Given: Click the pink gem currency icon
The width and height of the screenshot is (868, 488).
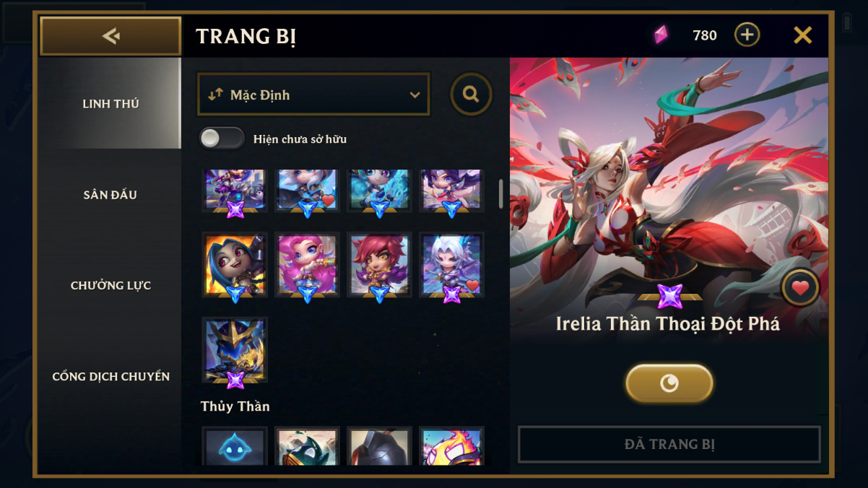Looking at the screenshot, I should click(661, 35).
